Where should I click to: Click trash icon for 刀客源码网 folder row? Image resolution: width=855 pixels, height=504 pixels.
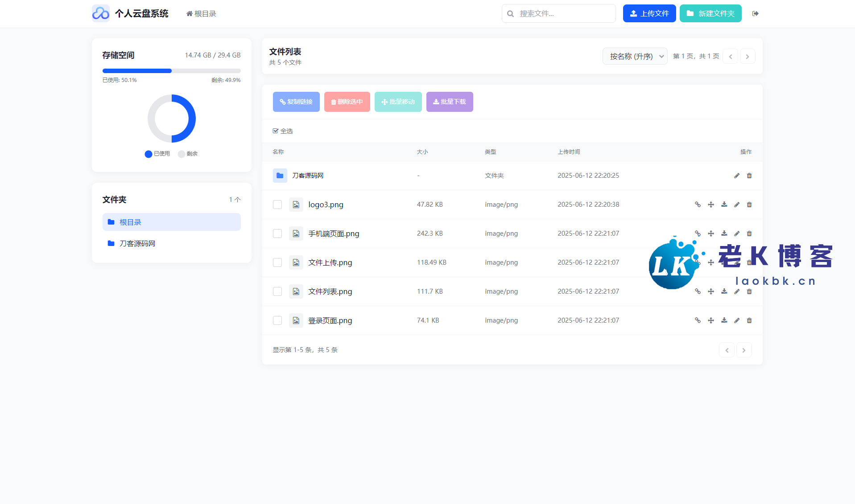pyautogui.click(x=749, y=176)
